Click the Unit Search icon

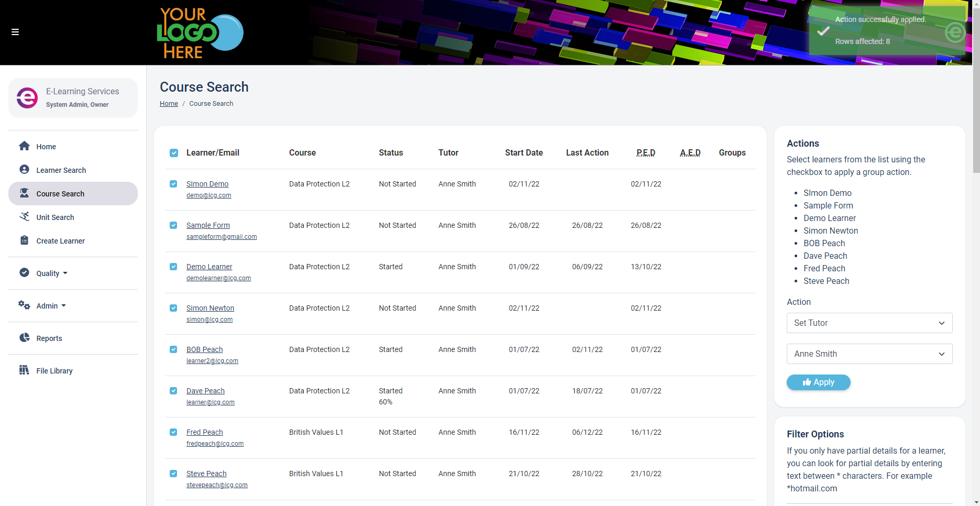click(x=24, y=217)
